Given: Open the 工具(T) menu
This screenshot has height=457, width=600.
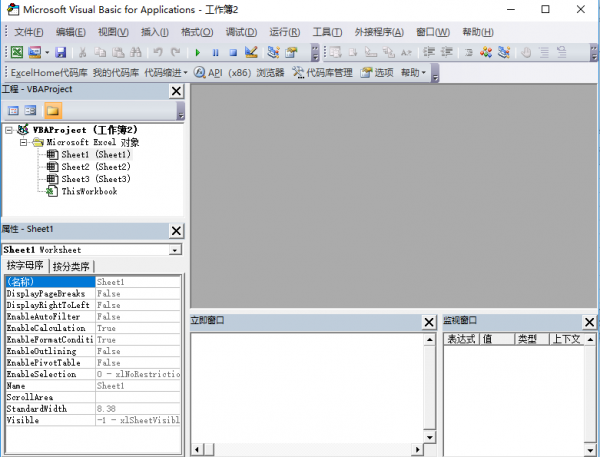Looking at the screenshot, I should click(x=327, y=32).
